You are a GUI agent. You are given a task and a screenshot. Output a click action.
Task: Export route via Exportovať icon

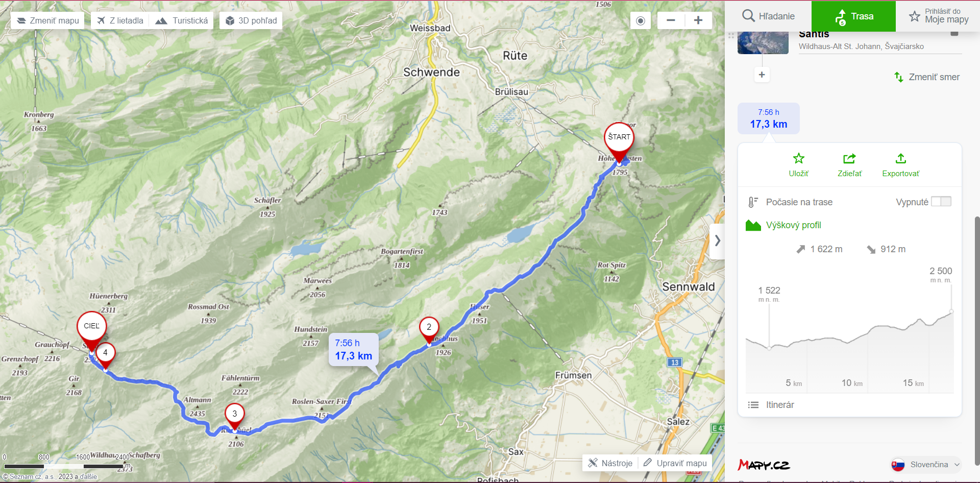(x=900, y=165)
